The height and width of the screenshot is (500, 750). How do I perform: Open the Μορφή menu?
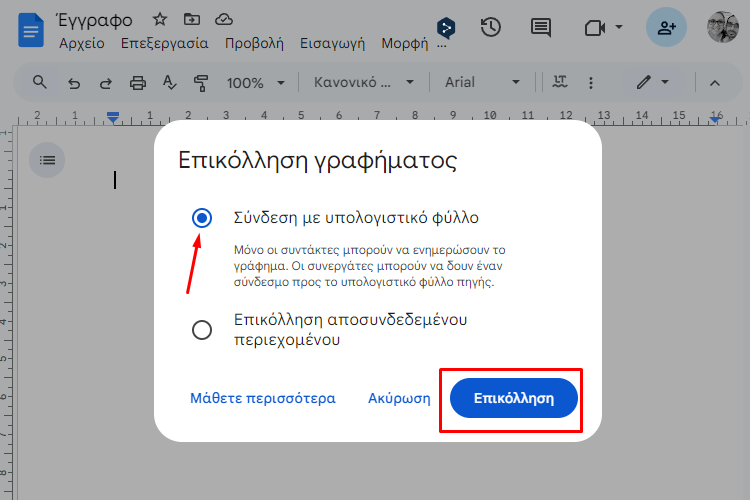(x=405, y=44)
